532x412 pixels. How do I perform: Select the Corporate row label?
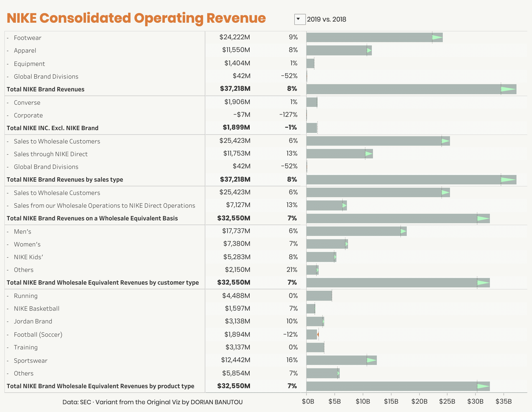[x=28, y=115]
